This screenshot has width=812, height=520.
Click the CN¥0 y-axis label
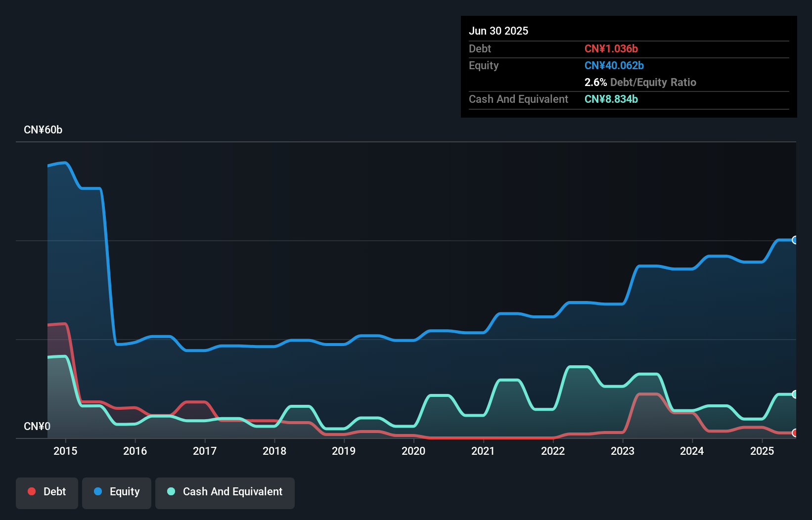[x=37, y=426]
